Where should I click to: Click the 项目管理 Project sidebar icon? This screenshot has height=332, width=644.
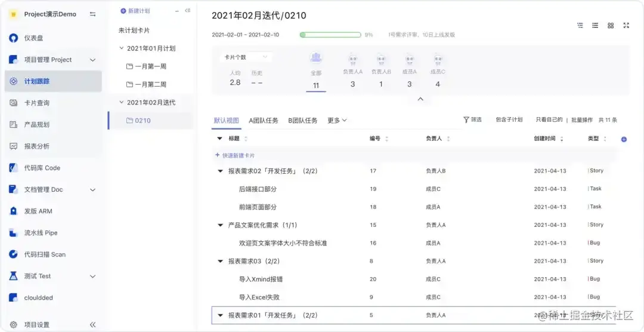14,60
